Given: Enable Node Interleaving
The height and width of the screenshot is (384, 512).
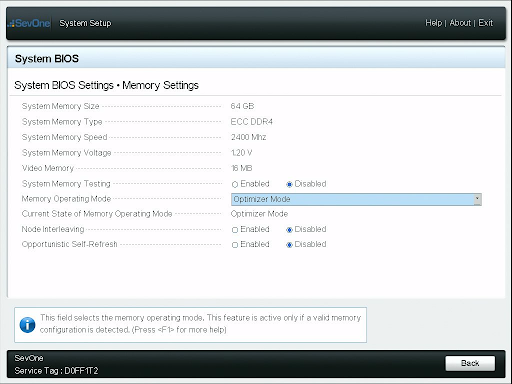Looking at the screenshot, I should (x=235, y=230).
